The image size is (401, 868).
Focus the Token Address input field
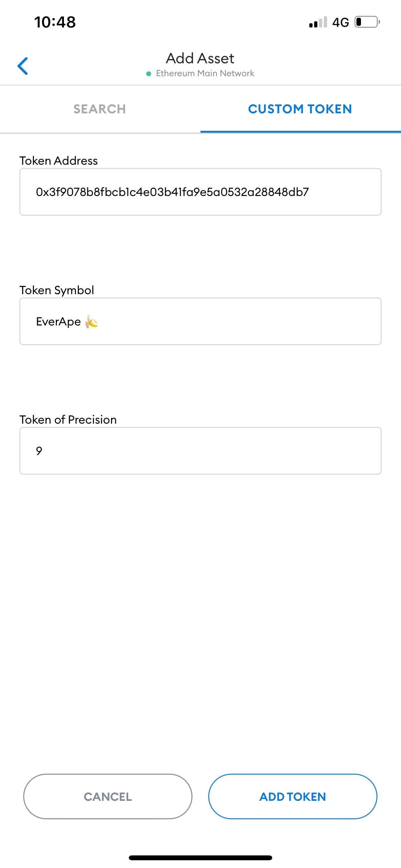click(x=200, y=192)
